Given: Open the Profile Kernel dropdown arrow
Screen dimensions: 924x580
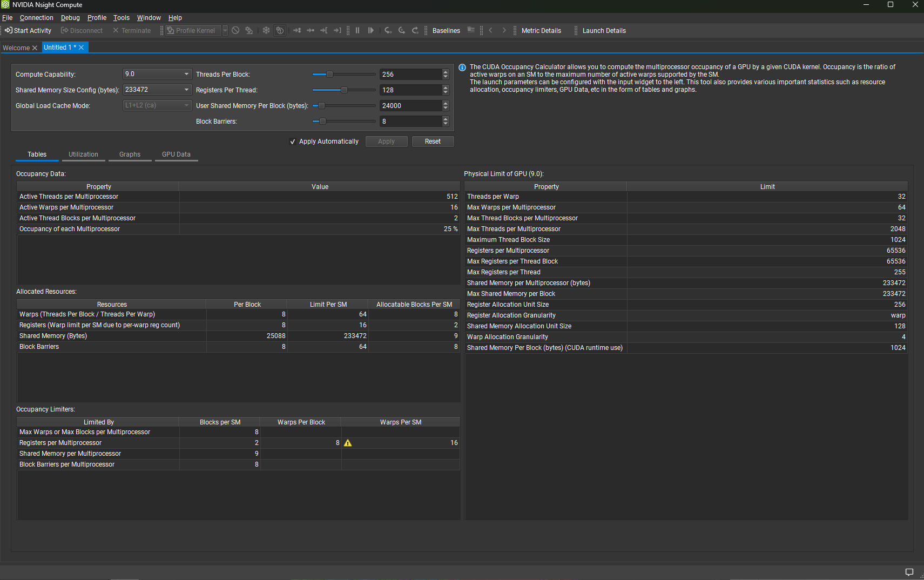Looking at the screenshot, I should [225, 31].
